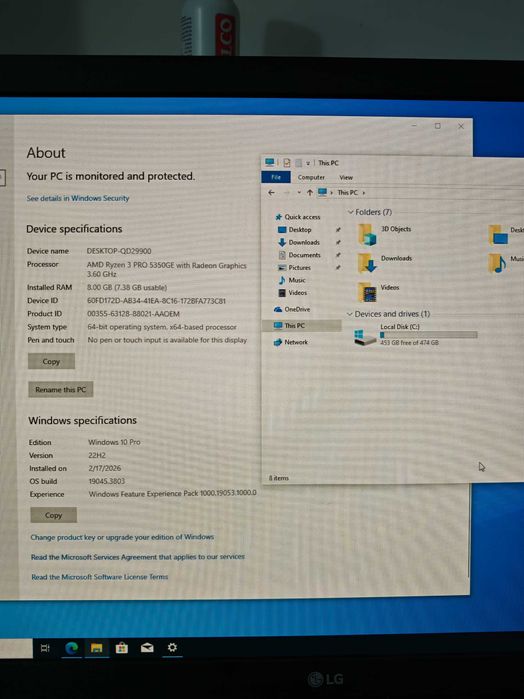
Task: Click the AMD Ryzen 3 PRO processor text
Action: pyautogui.click(x=166, y=269)
